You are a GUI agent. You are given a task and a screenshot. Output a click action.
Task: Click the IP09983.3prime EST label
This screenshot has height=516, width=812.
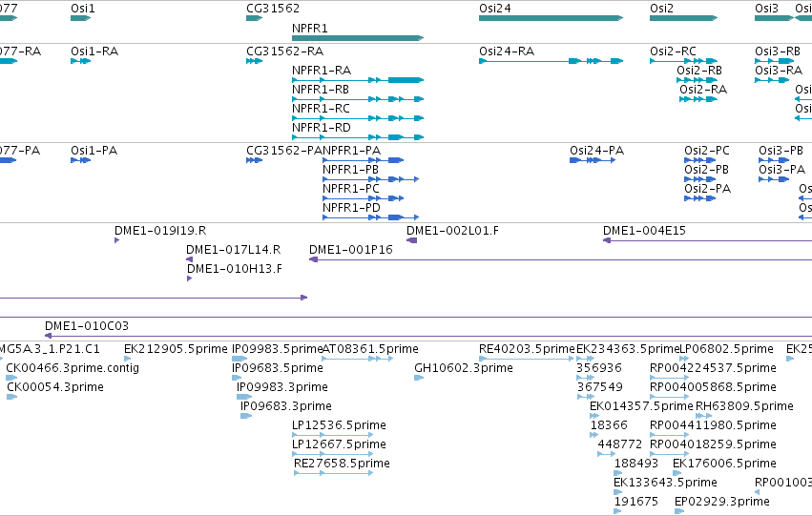click(282, 387)
